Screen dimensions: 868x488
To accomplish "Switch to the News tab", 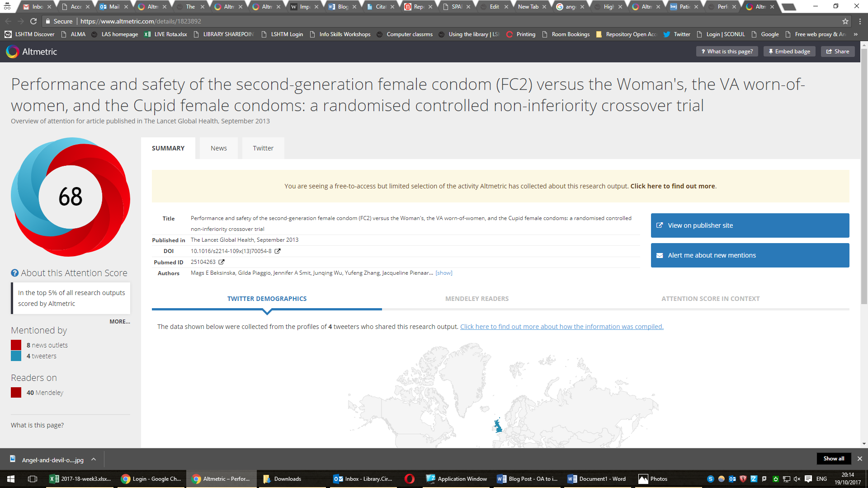I will pos(218,148).
